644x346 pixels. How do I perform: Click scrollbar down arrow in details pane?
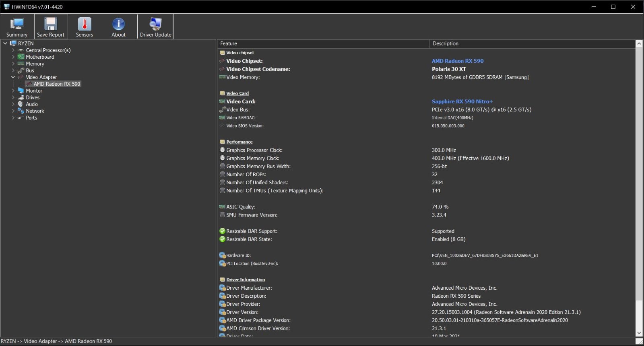click(639, 333)
